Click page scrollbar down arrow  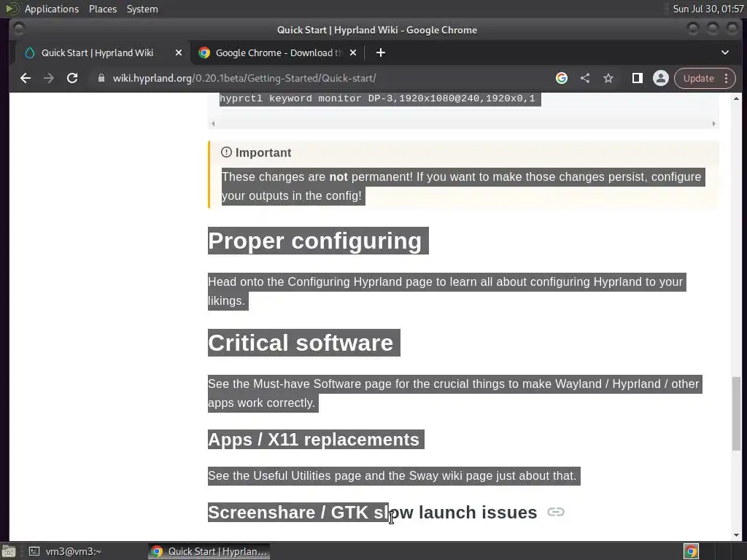click(x=736, y=535)
